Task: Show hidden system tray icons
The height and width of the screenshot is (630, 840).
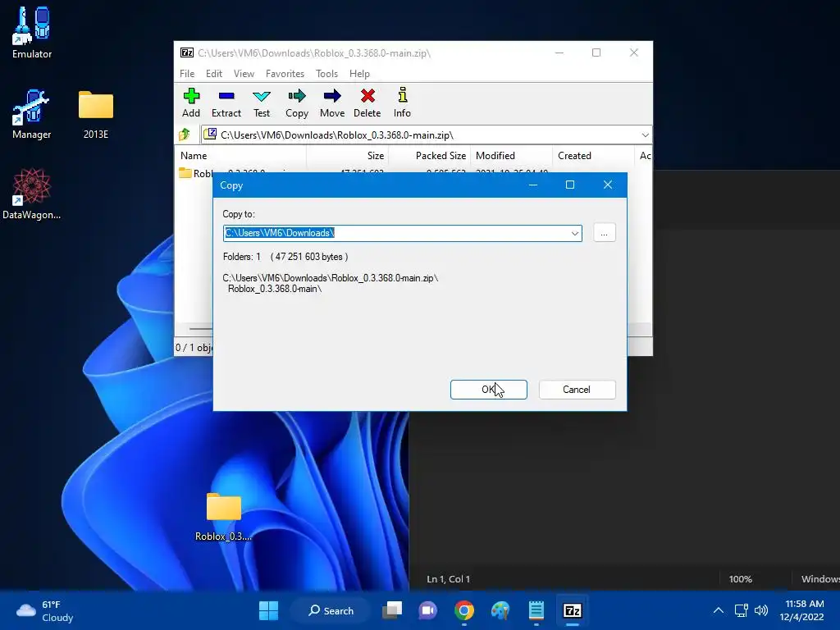Action: (719, 610)
